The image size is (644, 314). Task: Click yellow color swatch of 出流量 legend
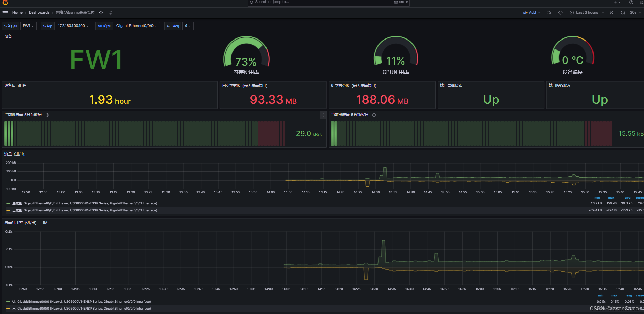point(8,211)
